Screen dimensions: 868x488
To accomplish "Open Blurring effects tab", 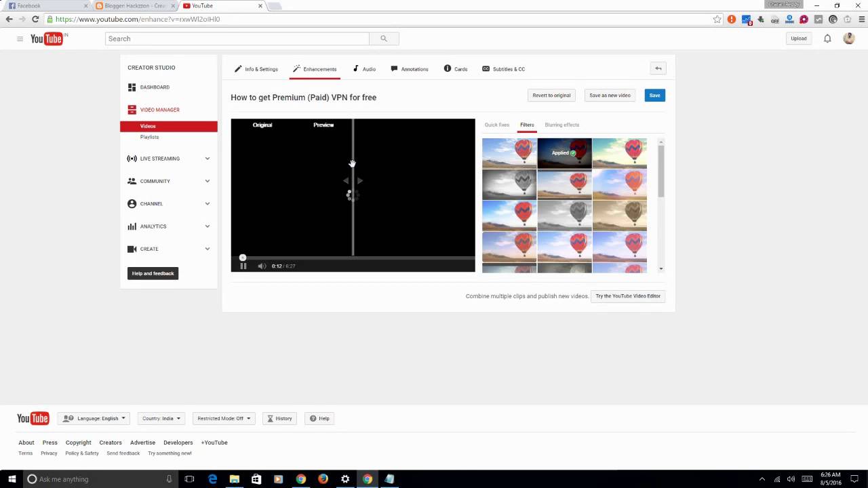I will [x=562, y=125].
